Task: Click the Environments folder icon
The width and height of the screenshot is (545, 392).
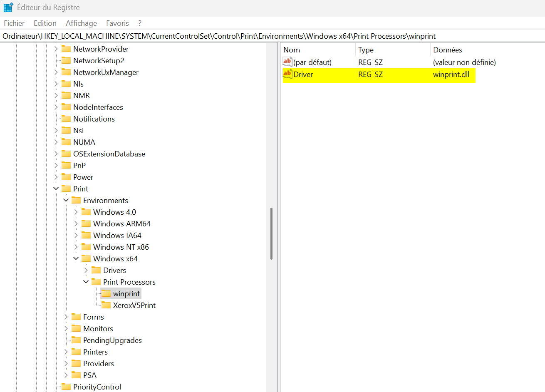Action: click(x=76, y=200)
